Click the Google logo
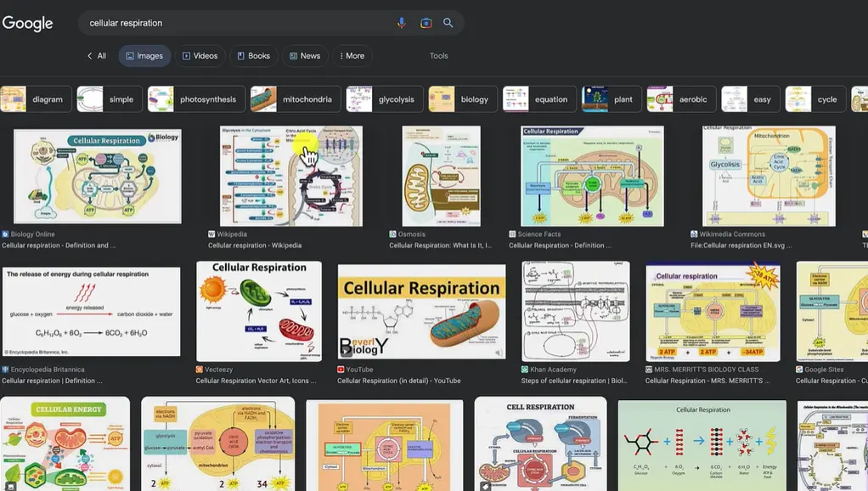This screenshot has width=868, height=491. click(28, 24)
